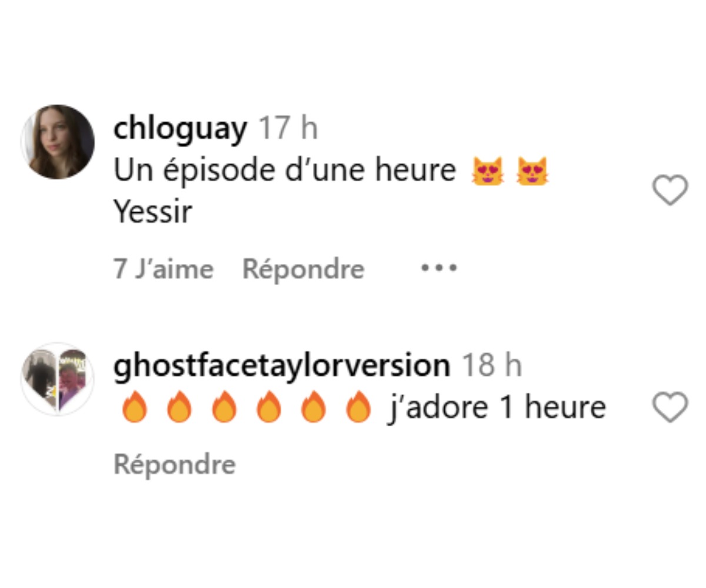The image size is (706, 588).
Task: Like chloguay's comment with the heart icon
Action: click(x=670, y=191)
